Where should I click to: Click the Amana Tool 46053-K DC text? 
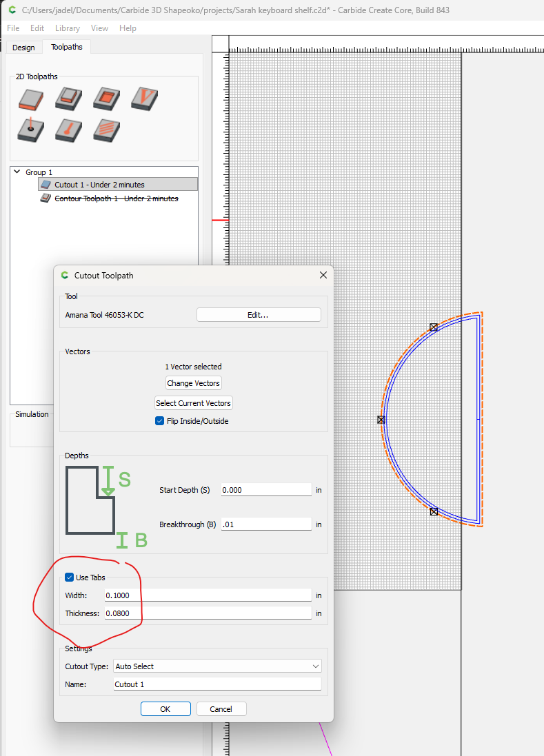click(104, 315)
